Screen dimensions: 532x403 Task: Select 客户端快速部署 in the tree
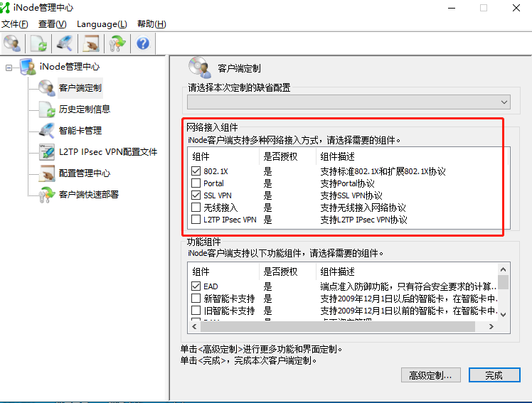[x=89, y=195]
